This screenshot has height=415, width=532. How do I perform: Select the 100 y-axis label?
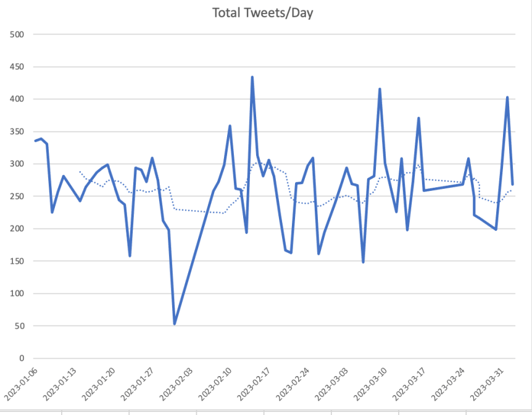(x=16, y=294)
